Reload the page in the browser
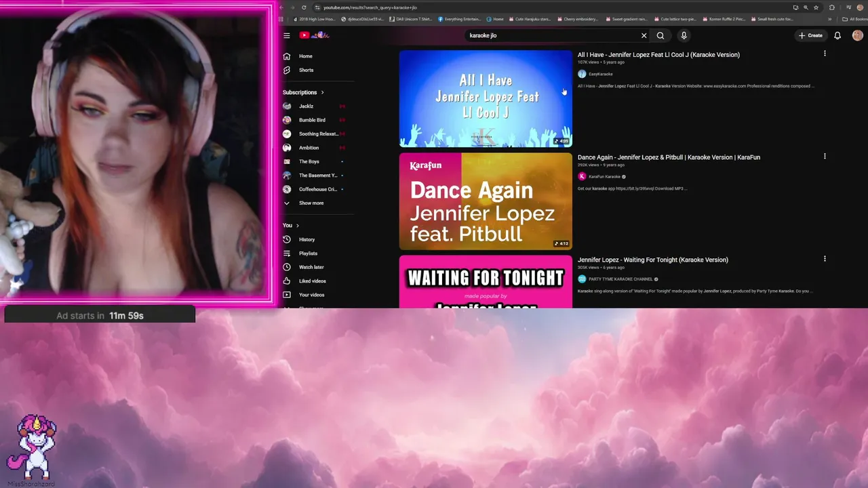 [x=304, y=7]
